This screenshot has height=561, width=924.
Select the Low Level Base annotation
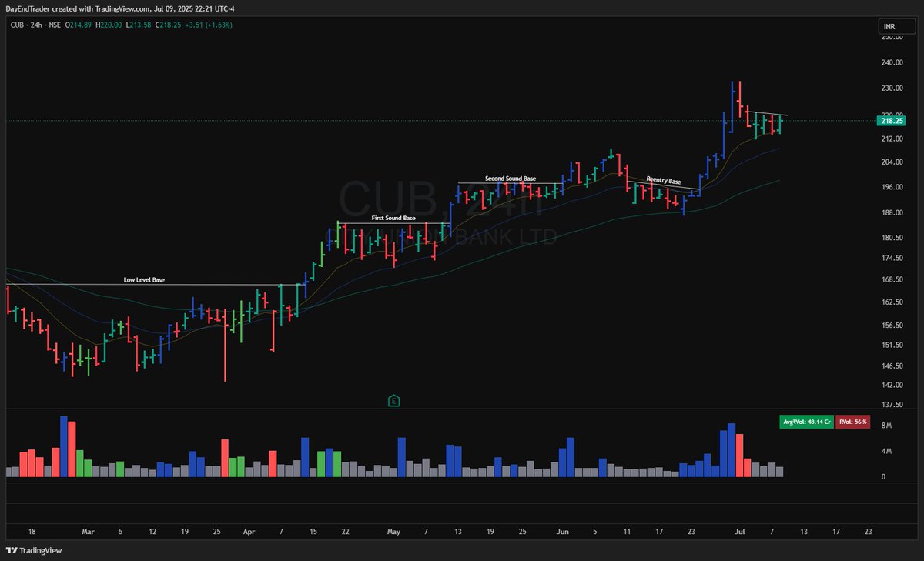pyautogui.click(x=144, y=280)
